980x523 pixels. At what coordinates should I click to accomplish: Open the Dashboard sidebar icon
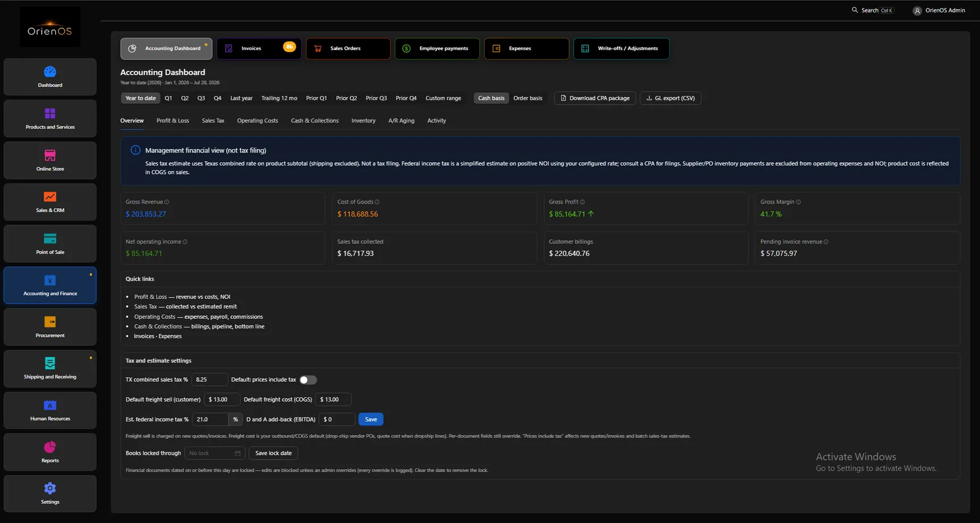pos(50,72)
